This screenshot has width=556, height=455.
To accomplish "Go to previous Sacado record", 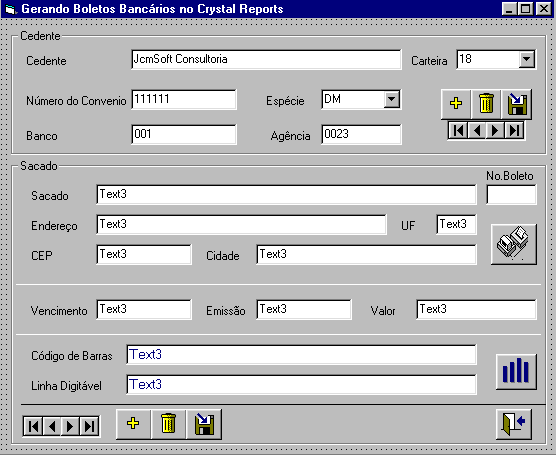I will 52,426.
